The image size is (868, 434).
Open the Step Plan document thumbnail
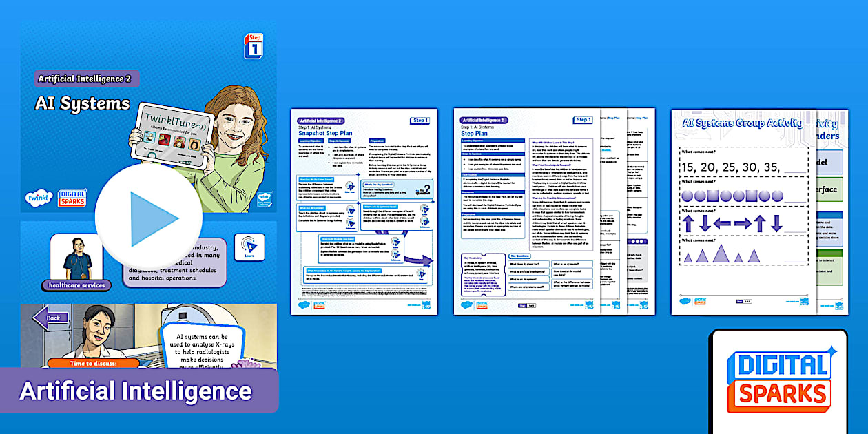(526, 211)
